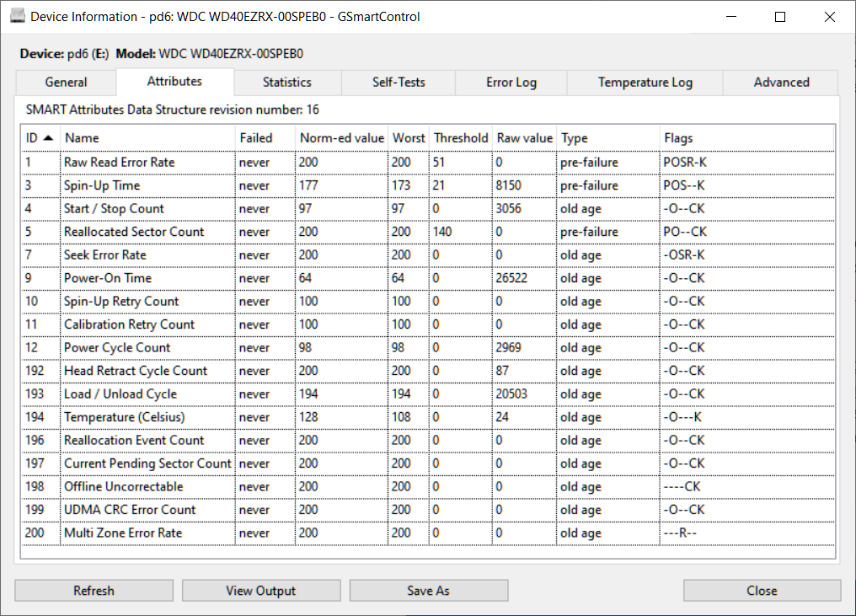Click threshold value 51 in Raw Read row
The width and height of the screenshot is (856, 616).
tap(439, 162)
